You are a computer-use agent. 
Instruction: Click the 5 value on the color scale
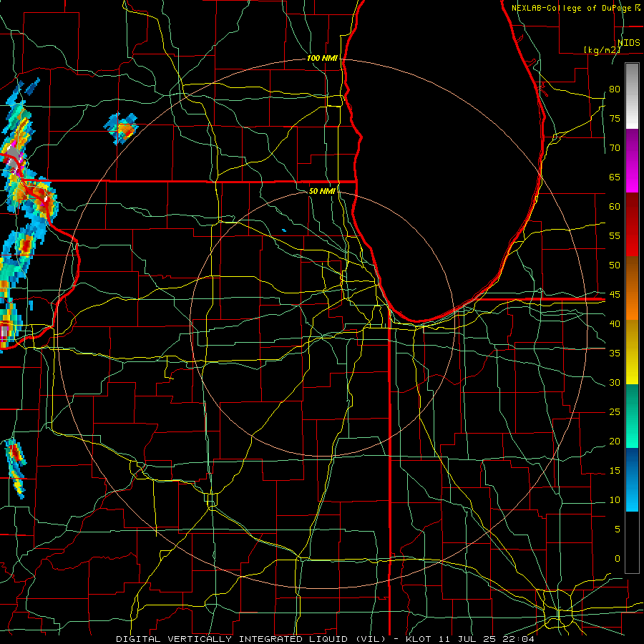[618, 529]
